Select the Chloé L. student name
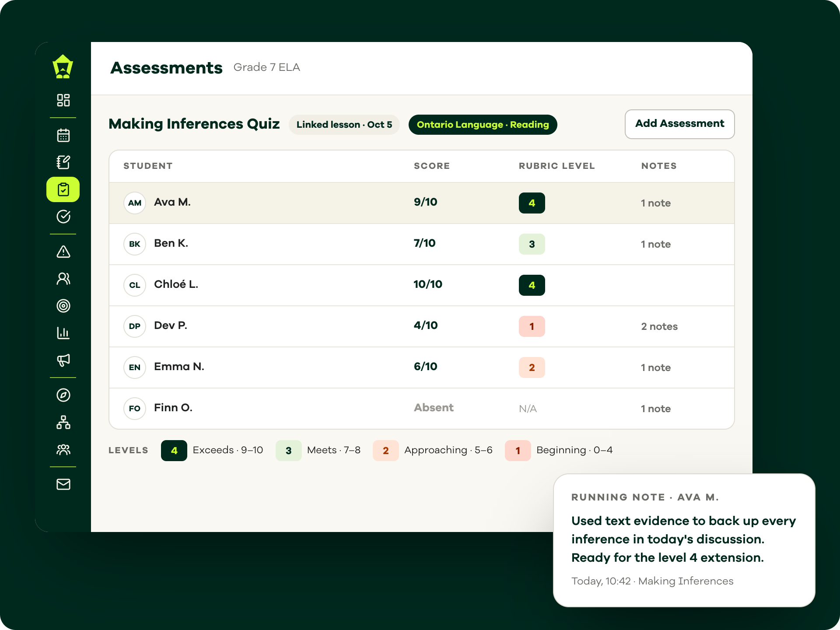Viewport: 840px width, 630px height. click(x=176, y=284)
